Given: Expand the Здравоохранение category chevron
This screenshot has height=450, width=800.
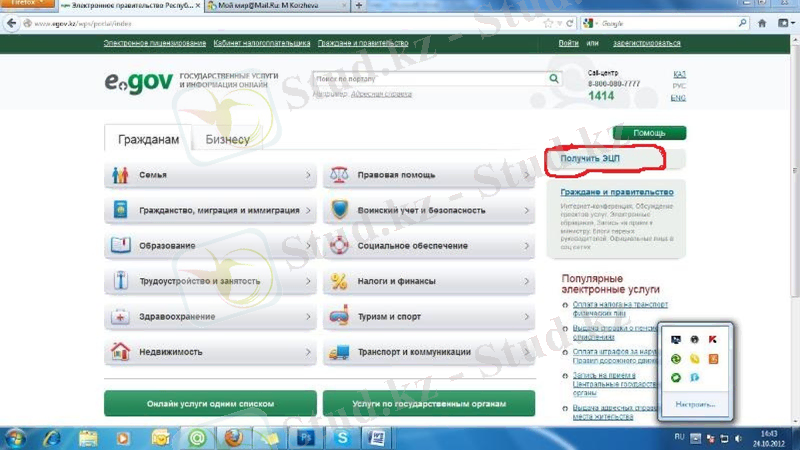Looking at the screenshot, I should tap(308, 316).
